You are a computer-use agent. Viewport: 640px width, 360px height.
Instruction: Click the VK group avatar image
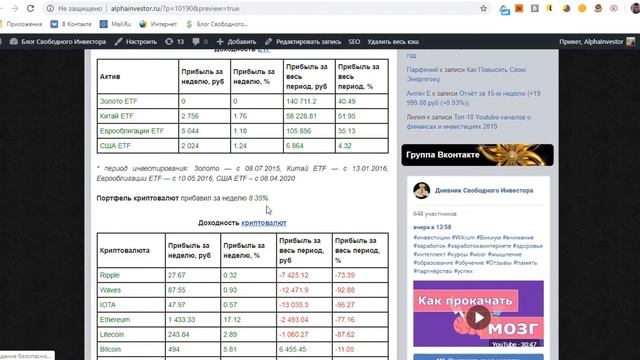[422, 191]
